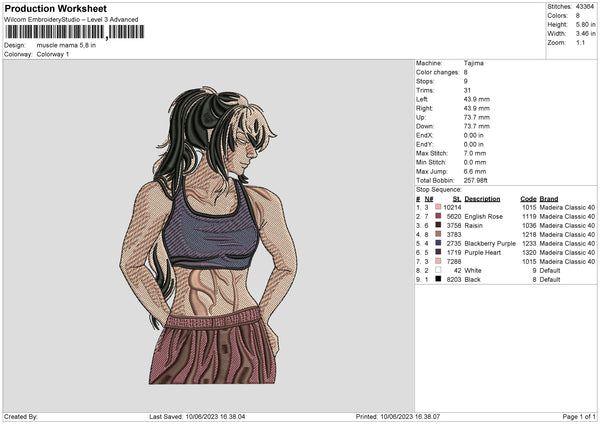Click the swatch in stop row 4 (code 1218)
The height and width of the screenshot is (424, 600).
[438, 234]
